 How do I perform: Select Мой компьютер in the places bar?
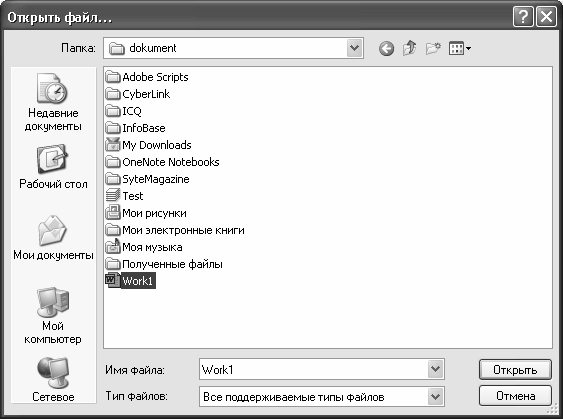53,316
